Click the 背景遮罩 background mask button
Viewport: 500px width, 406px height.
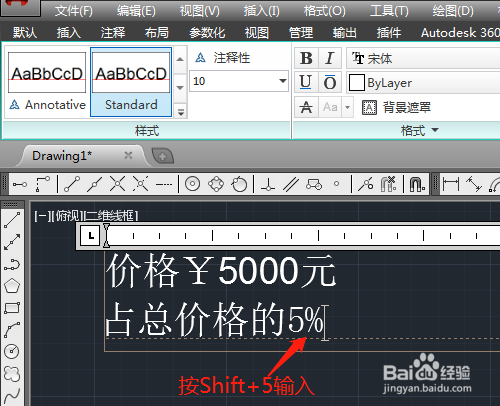pos(397,107)
